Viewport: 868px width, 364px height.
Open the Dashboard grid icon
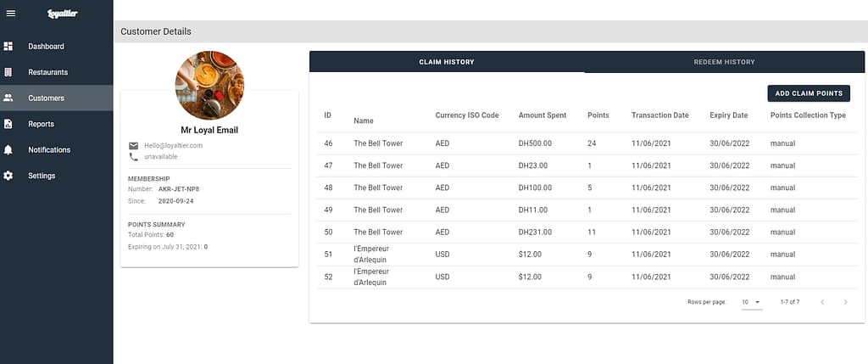[8, 46]
